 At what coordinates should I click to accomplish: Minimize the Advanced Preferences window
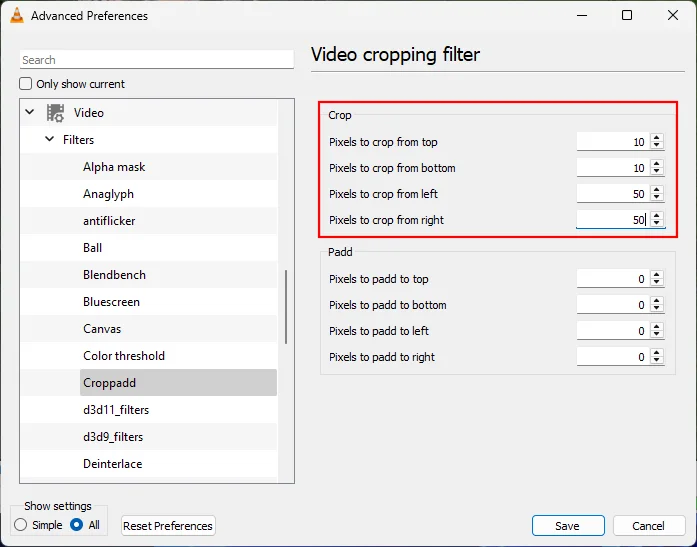582,16
